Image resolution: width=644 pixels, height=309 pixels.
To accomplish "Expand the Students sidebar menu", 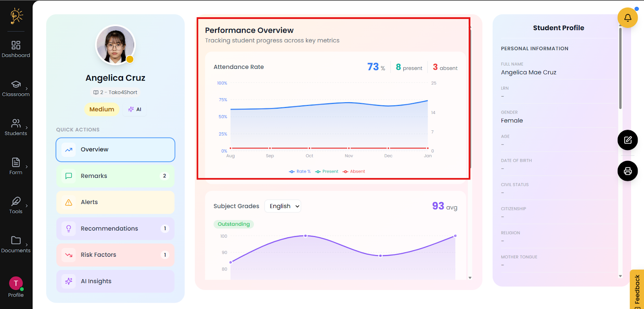I will pyautogui.click(x=16, y=127).
